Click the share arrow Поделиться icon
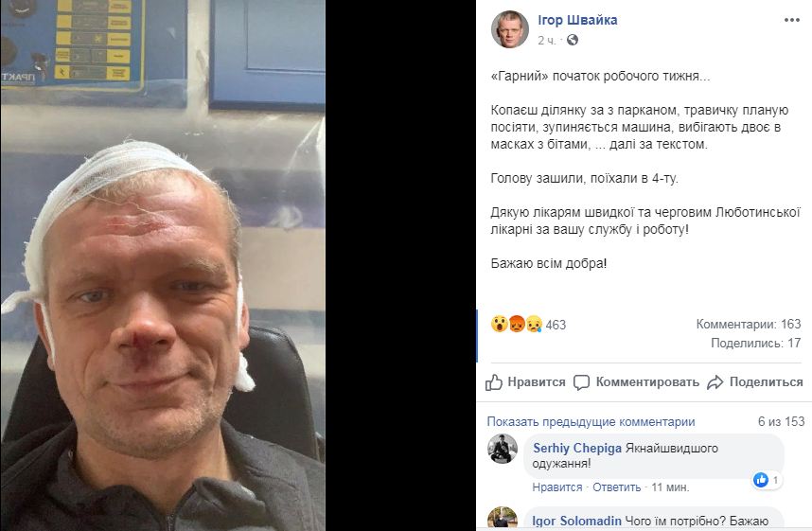 pyautogui.click(x=715, y=382)
